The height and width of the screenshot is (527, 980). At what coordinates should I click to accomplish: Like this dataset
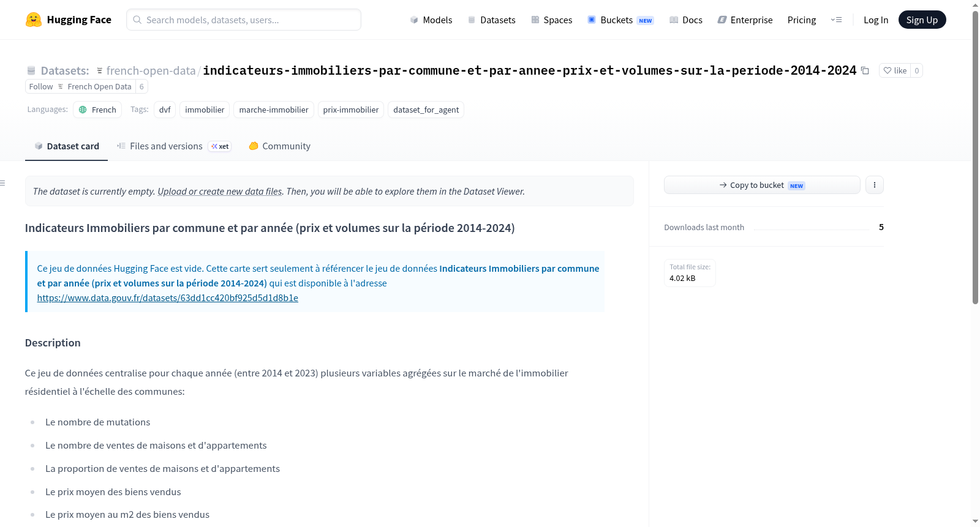895,70
